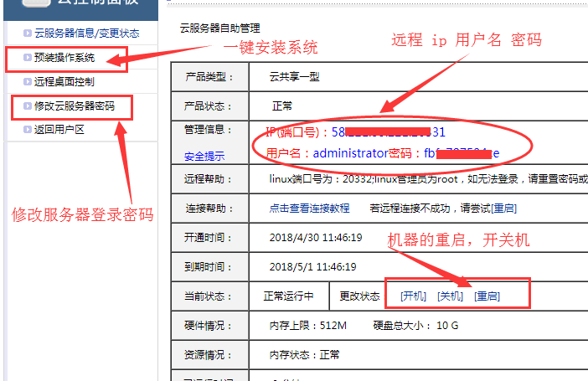
Task: Select 正常运行中 status text
Action: (x=288, y=296)
